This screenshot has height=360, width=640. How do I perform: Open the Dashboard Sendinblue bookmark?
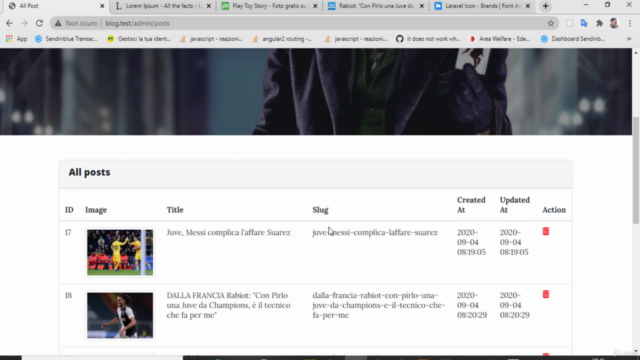coord(573,39)
